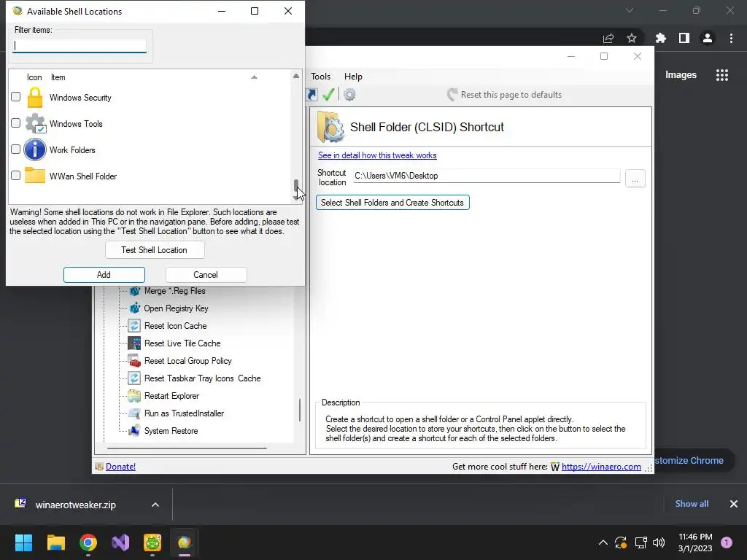Select Open Registry Key tree item
747x560 pixels.
(x=177, y=308)
